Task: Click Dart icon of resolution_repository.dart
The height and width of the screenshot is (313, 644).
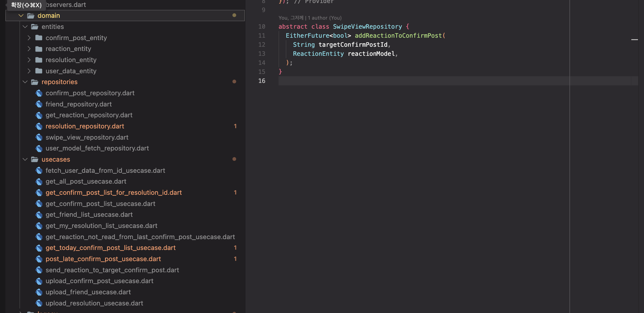Action: coord(39,126)
